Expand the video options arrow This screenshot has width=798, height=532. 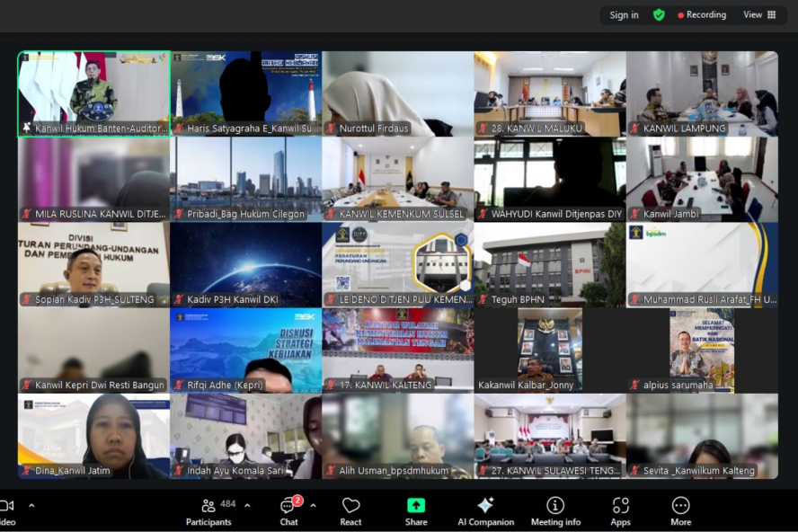(x=31, y=505)
